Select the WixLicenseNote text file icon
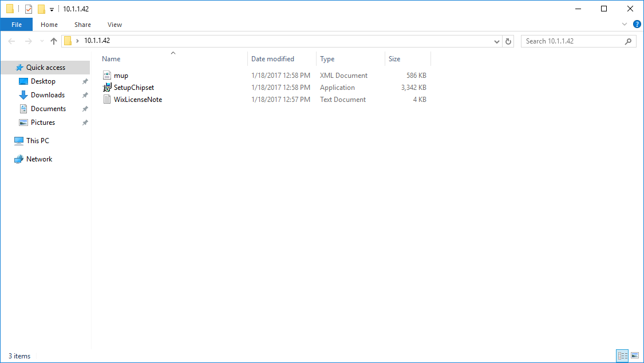This screenshot has width=644, height=363. pyautogui.click(x=107, y=99)
